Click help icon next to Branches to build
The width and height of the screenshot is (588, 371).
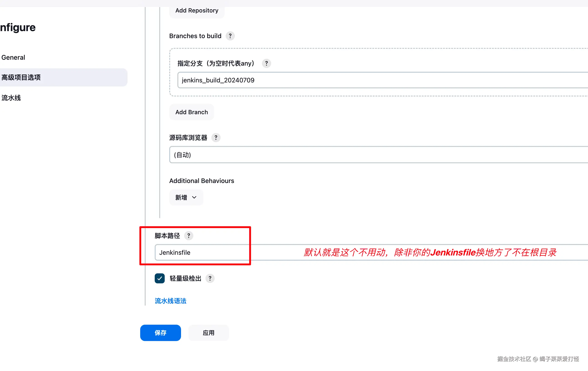pos(230,36)
